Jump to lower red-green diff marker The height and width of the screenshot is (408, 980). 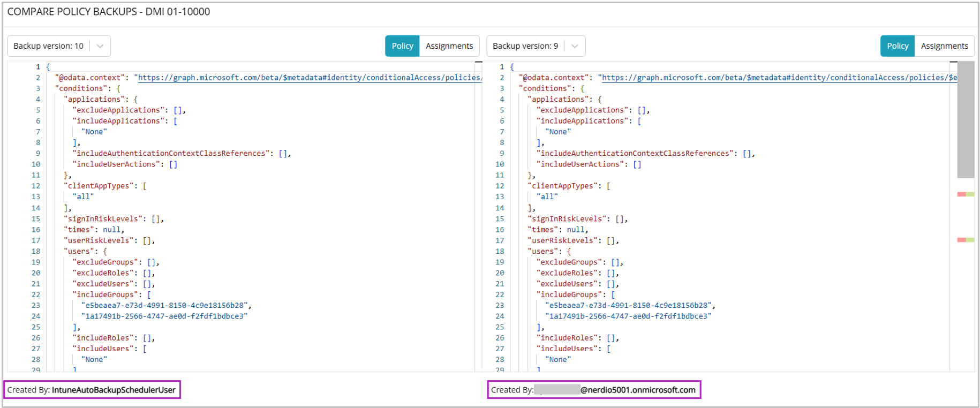pos(966,240)
